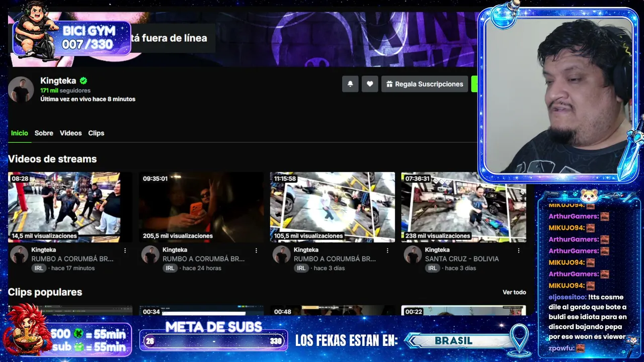
Task: Open Kingteka's large channel profile avatar
Action: (x=21, y=90)
